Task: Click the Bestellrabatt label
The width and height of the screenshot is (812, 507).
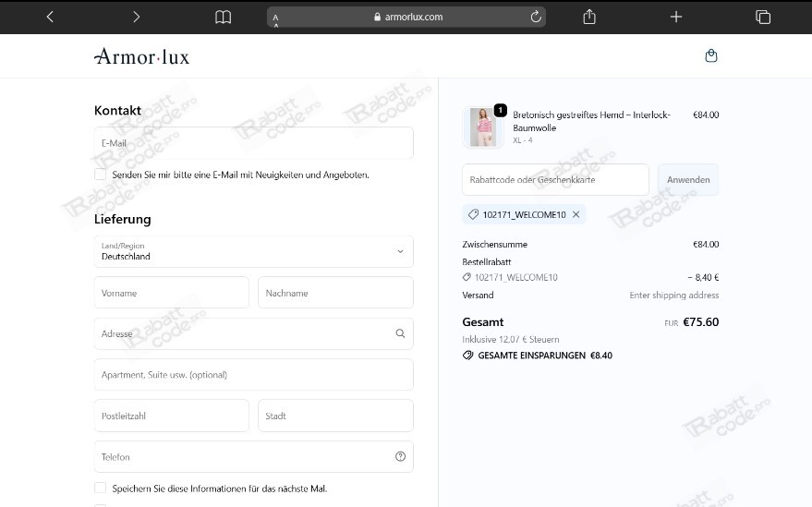Action: [x=487, y=261]
